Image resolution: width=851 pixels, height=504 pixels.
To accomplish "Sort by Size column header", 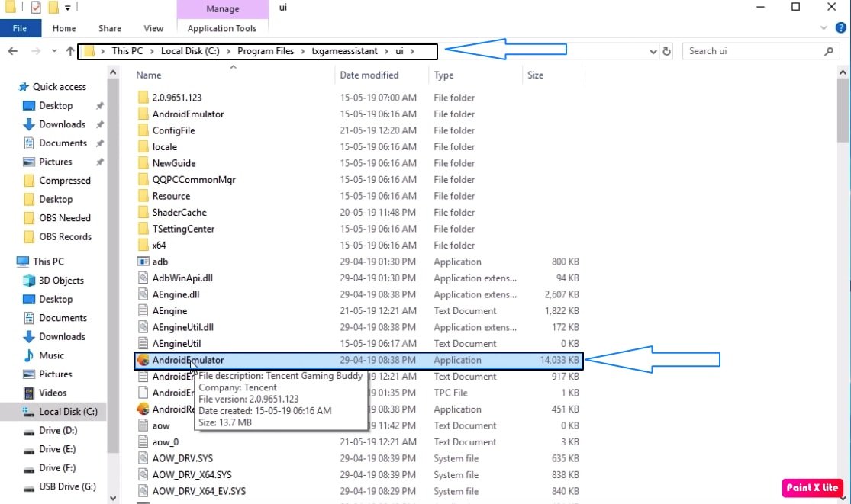I will (535, 75).
